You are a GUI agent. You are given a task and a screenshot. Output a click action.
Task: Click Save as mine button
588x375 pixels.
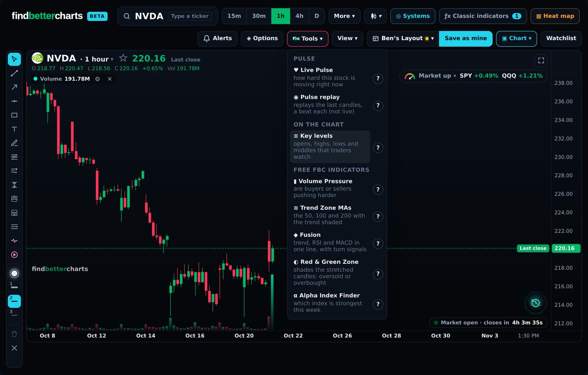coord(466,38)
